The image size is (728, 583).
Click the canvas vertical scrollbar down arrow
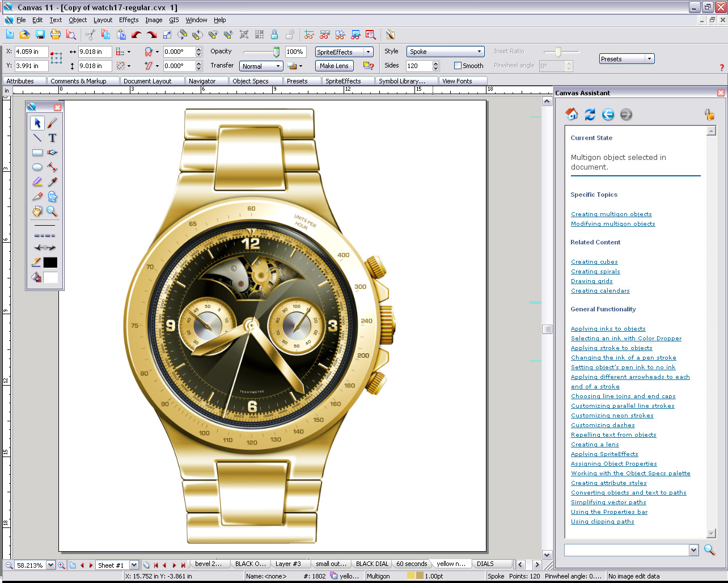pyautogui.click(x=547, y=555)
